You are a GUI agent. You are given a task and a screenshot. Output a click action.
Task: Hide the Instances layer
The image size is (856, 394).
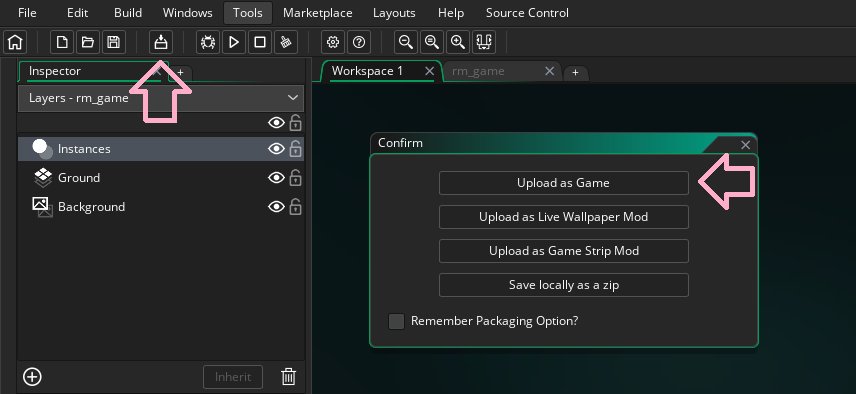click(x=276, y=149)
